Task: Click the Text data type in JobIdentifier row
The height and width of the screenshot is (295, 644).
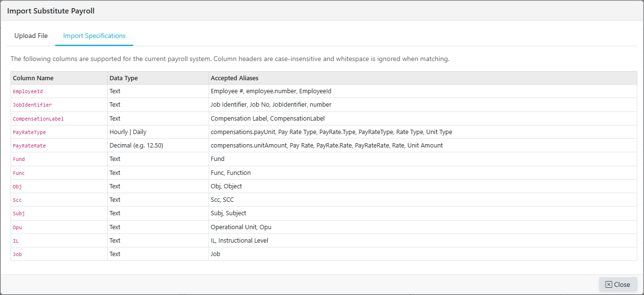Action: [158, 105]
